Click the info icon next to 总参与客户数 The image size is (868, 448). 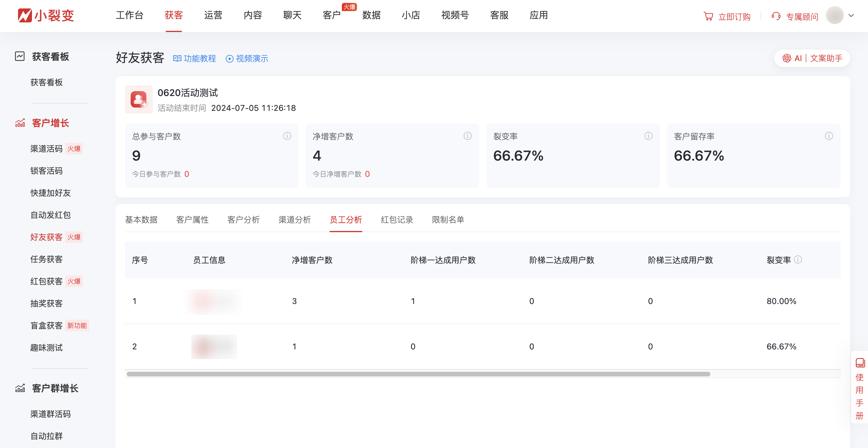point(287,136)
